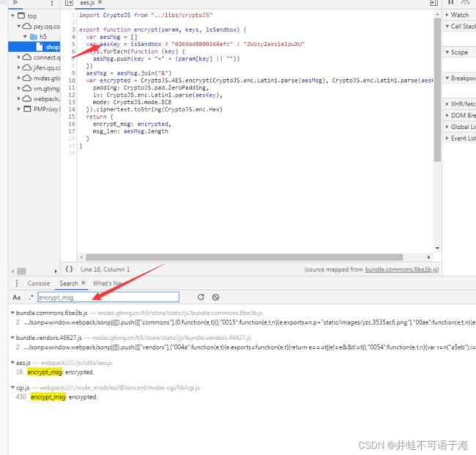
Task: Click the cloud icon beside pay.qq.com
Action: (27, 26)
